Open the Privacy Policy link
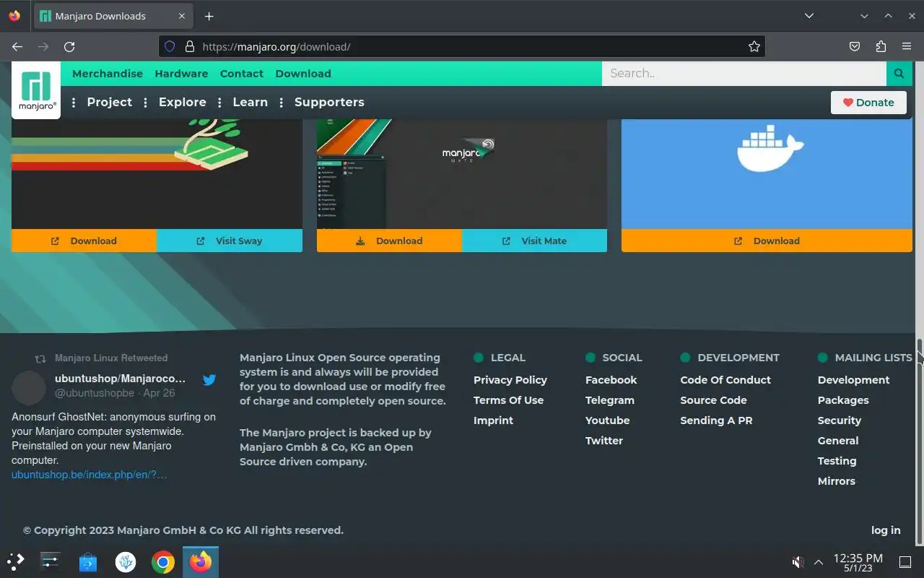 click(x=510, y=379)
